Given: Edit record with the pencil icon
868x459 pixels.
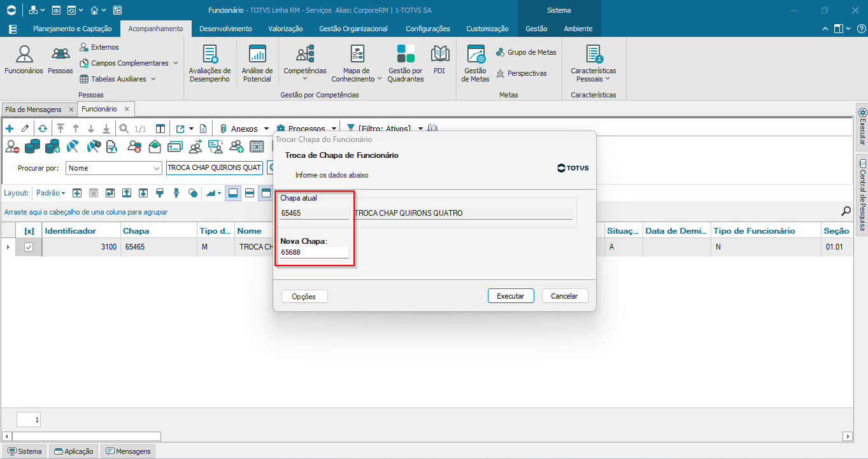Looking at the screenshot, I should click(x=25, y=129).
